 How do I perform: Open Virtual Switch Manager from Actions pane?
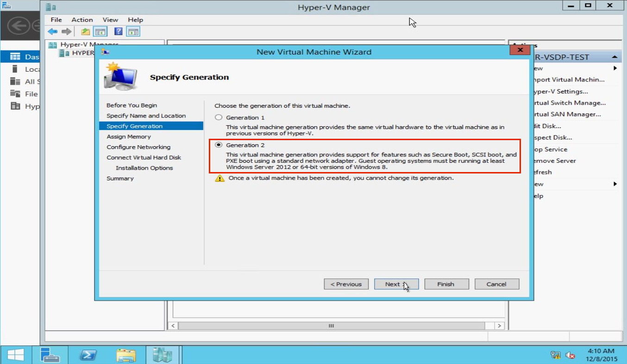click(570, 103)
